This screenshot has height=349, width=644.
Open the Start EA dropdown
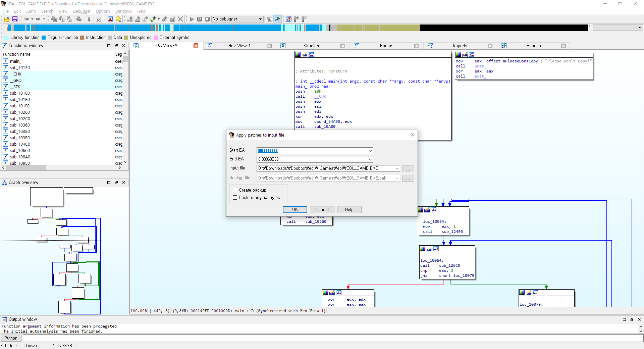coord(370,151)
